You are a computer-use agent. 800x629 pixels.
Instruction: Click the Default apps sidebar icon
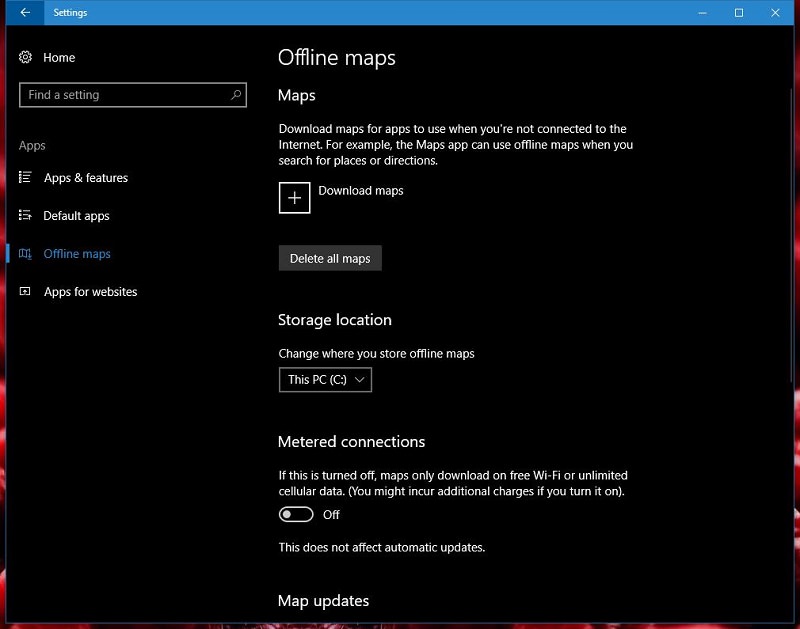pos(26,216)
